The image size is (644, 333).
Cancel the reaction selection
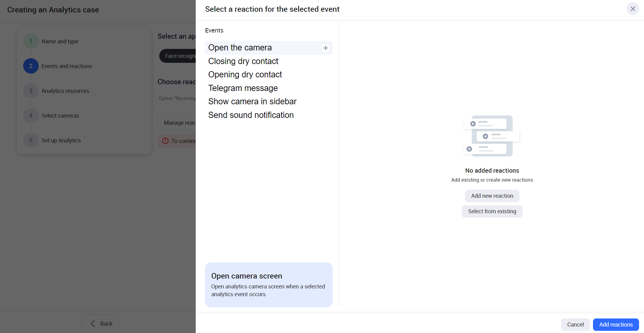tap(575, 324)
